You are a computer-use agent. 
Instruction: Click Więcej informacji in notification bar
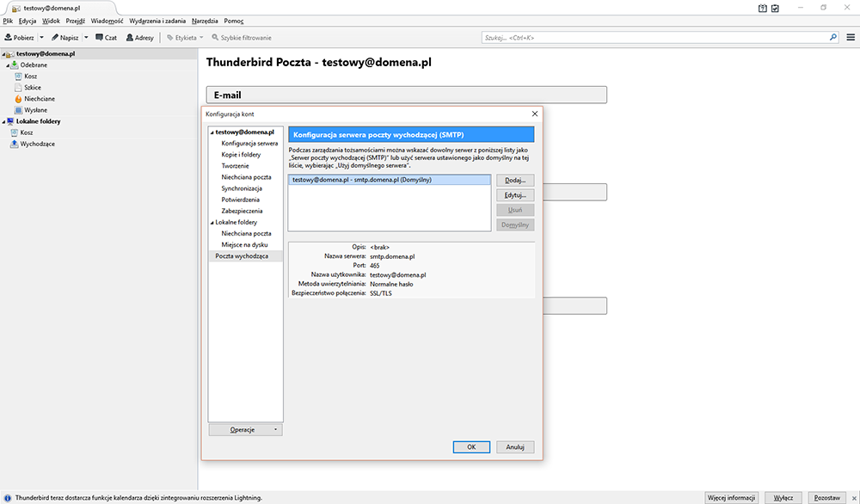point(731,497)
